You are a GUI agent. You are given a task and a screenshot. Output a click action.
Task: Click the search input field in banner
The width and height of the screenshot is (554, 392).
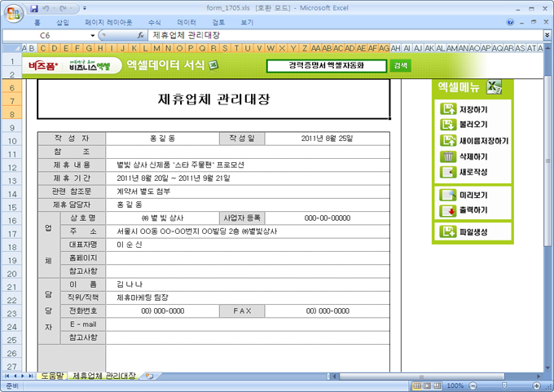(326, 65)
